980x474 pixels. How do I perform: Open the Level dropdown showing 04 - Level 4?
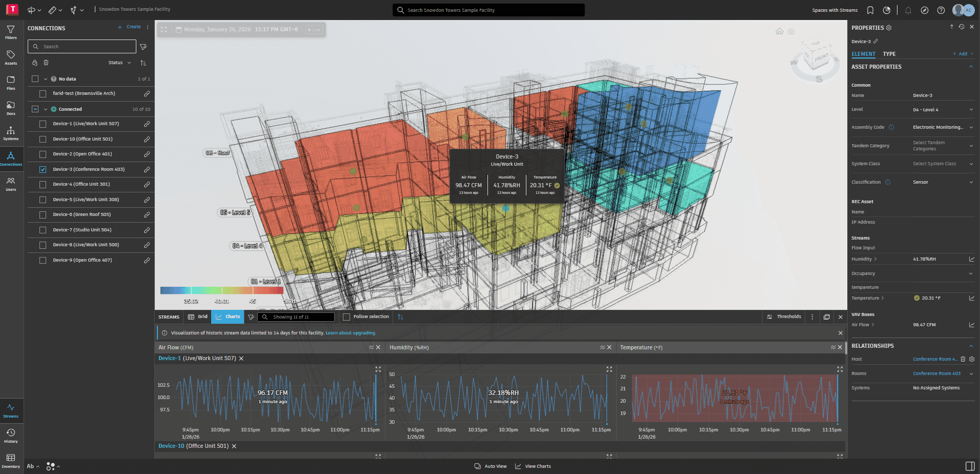[971, 110]
